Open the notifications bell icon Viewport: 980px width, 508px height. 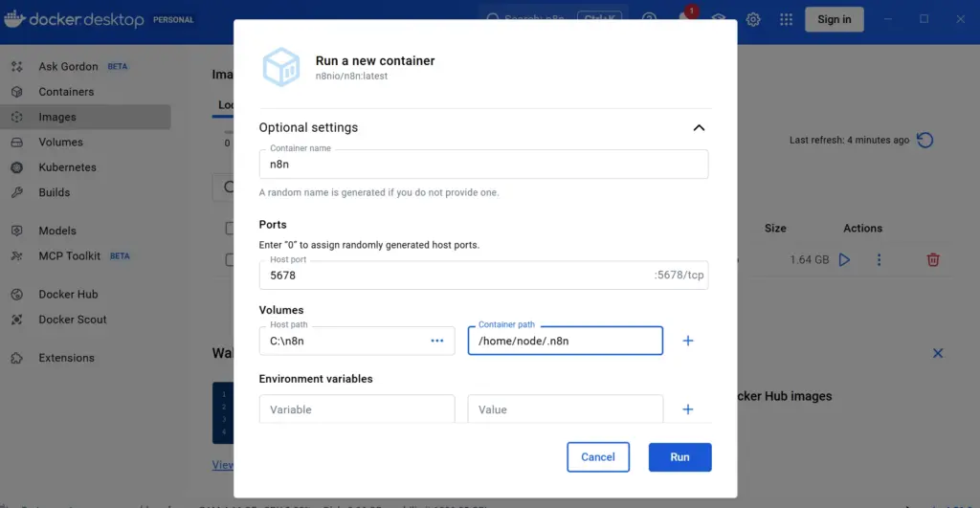[x=685, y=19]
